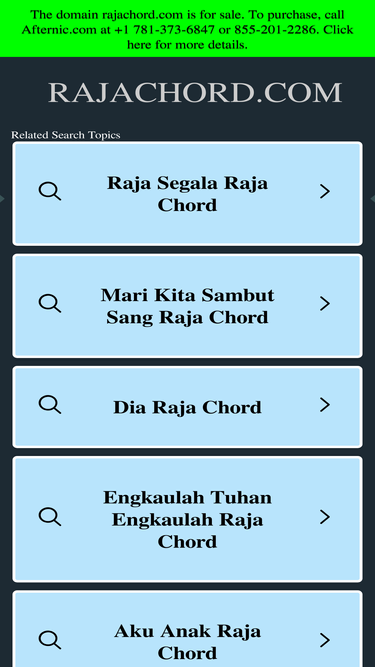Viewport: 375px width, 667px height.
Task: Click search icon beside Raja Segala Raja Chord
Action: [50, 191]
